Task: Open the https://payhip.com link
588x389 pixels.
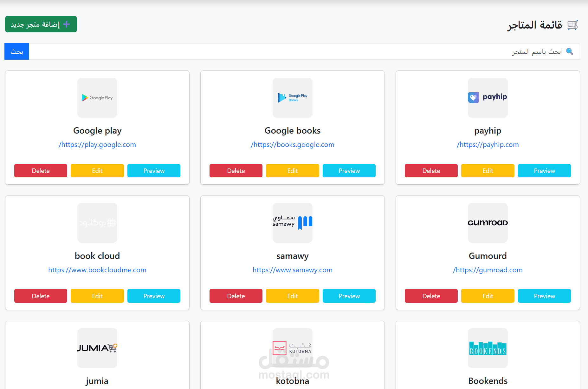Action: (x=488, y=145)
